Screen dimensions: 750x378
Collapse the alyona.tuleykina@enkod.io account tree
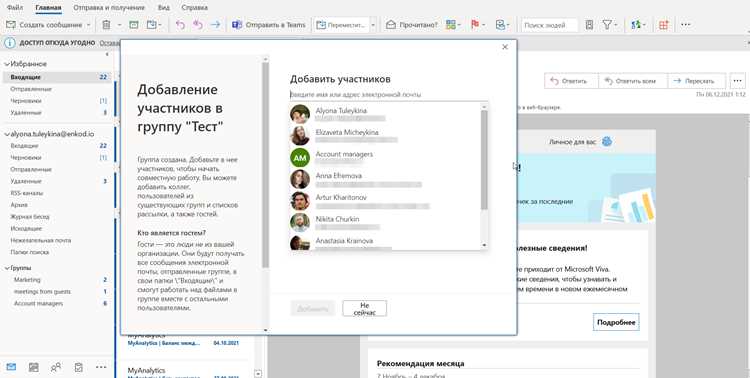pos(7,134)
